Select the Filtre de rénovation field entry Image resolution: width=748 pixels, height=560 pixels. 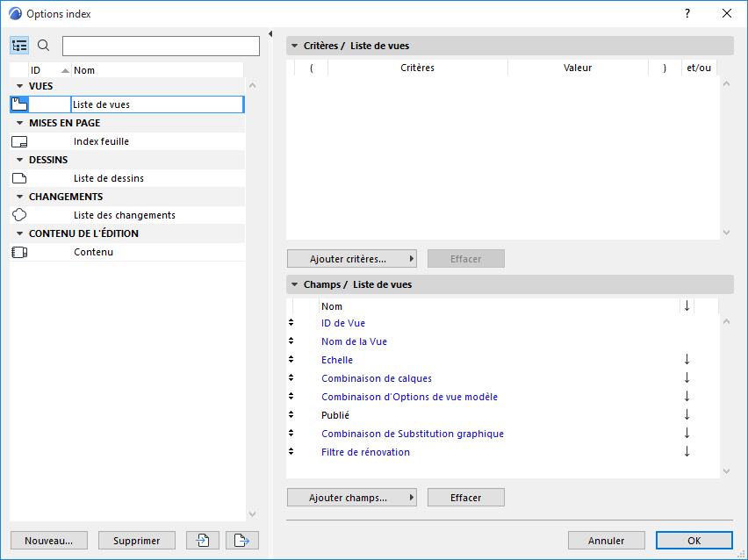[x=365, y=451]
